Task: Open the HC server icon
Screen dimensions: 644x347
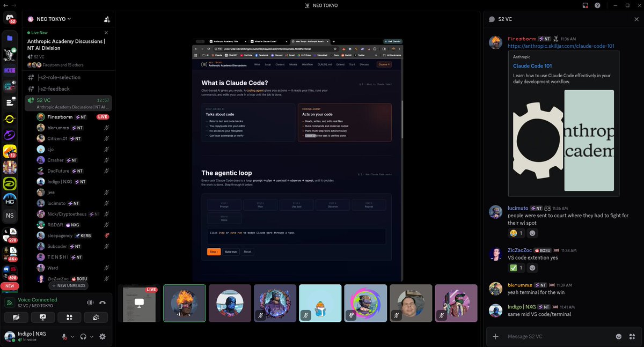Action: coord(10,200)
